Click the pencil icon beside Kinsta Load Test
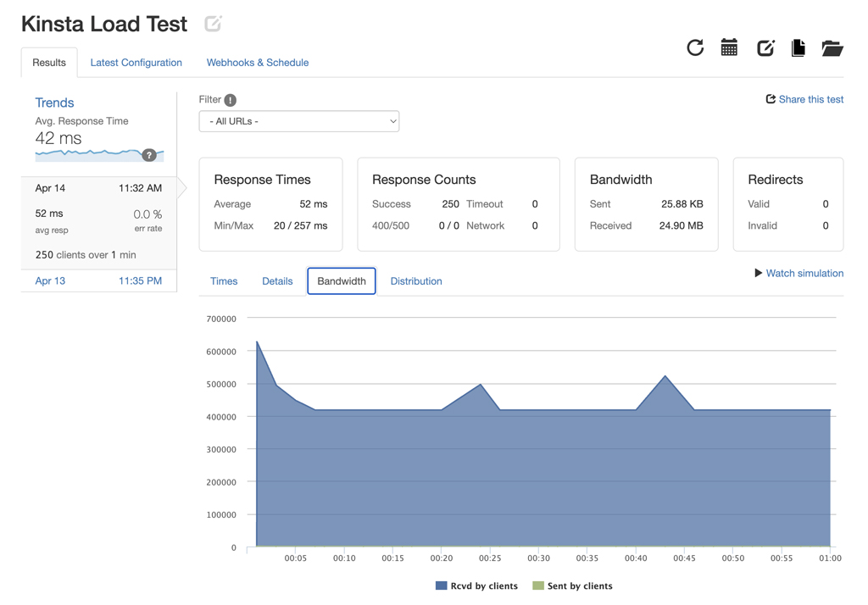 [212, 24]
